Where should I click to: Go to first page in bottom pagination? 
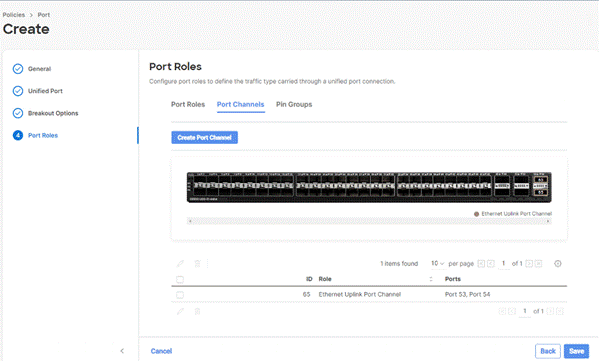(502, 311)
